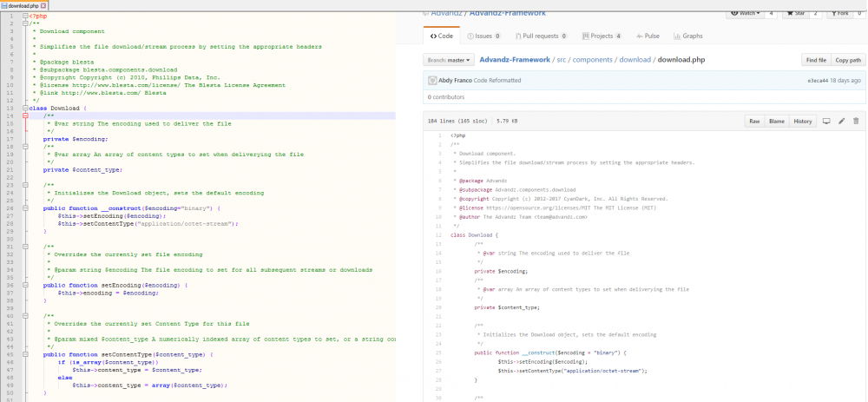Open the file History

pyautogui.click(x=802, y=122)
